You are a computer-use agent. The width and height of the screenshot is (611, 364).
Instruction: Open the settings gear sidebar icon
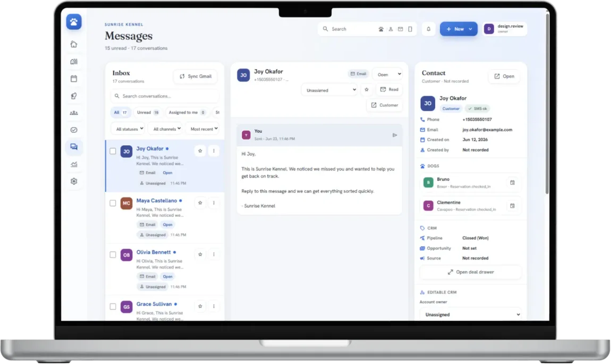coord(74,181)
